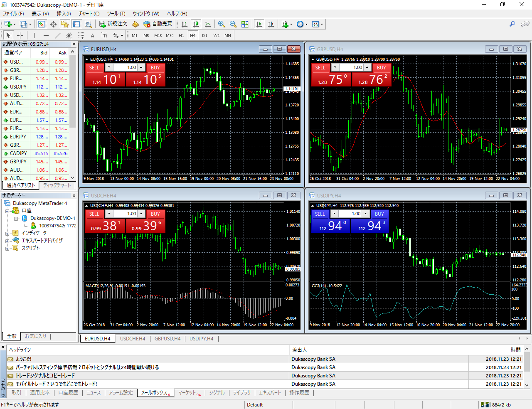This screenshot has width=532, height=409.
Task: Click SELL on the EURUSD chart
Action: (x=94, y=68)
